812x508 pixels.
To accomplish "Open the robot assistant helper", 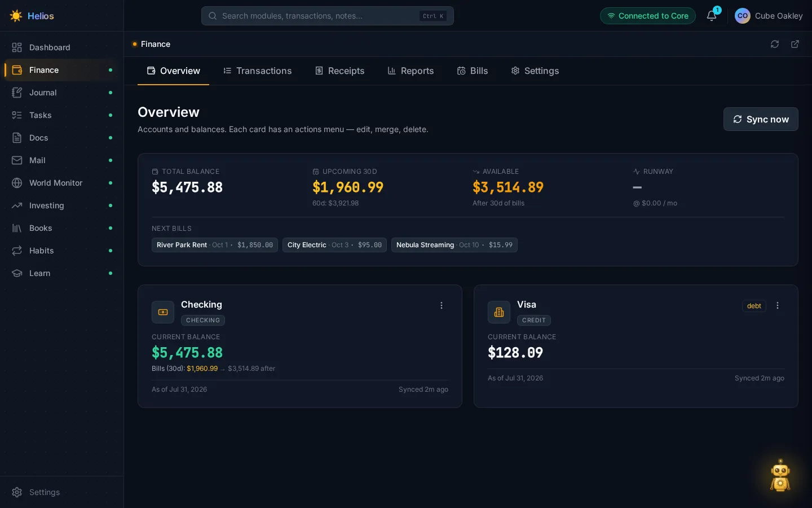I will [x=780, y=475].
